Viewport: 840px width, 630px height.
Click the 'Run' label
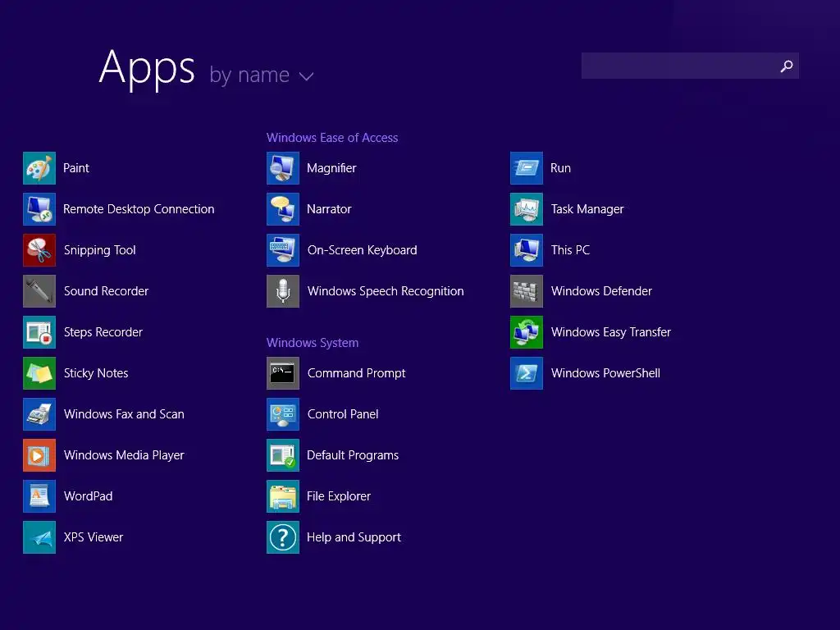click(560, 168)
